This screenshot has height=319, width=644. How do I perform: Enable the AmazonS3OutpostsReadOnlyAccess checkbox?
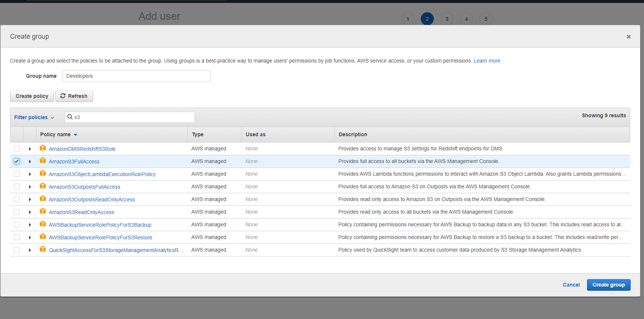[17, 199]
